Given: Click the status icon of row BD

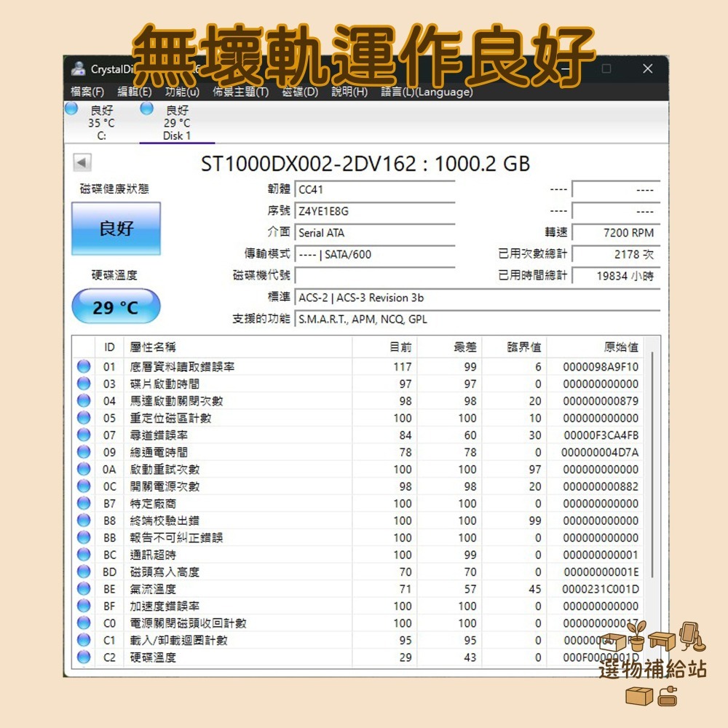Looking at the screenshot, I should coord(84,571).
